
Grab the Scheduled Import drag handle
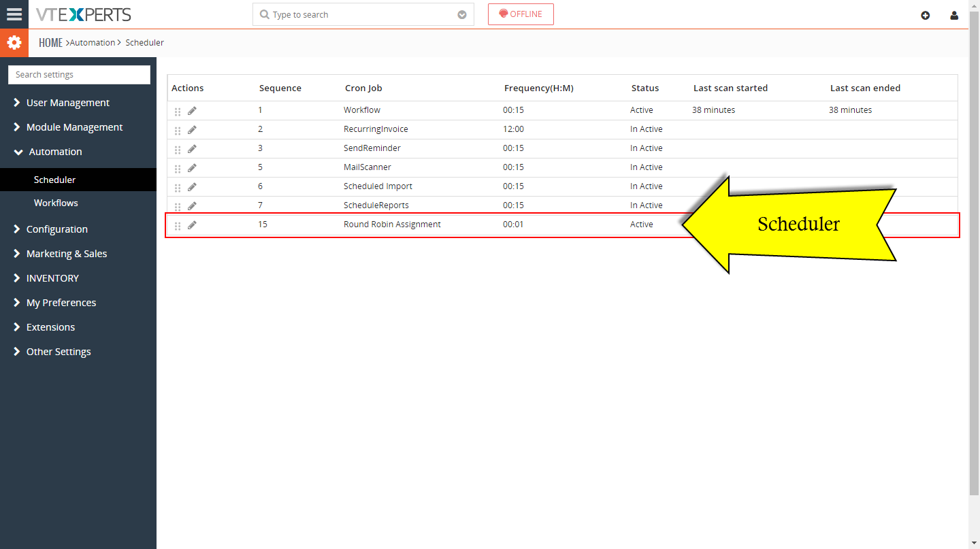[178, 187]
